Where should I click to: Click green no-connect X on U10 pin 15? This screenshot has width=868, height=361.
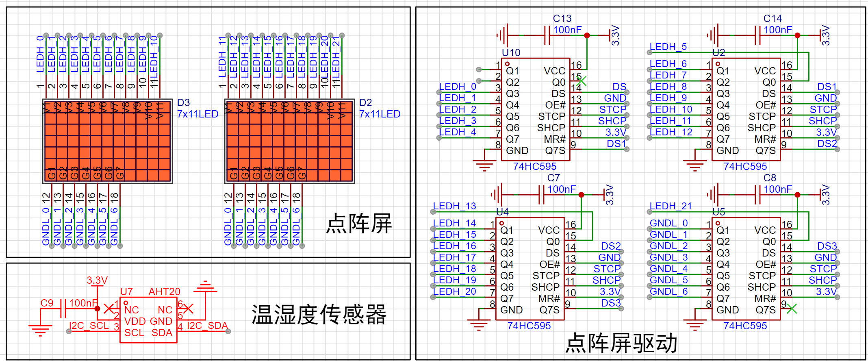point(581,81)
